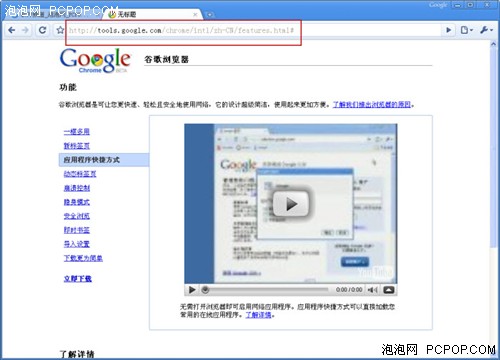Open the 了解详情 link under the video
Screen dimensions: 500x360
258,315
